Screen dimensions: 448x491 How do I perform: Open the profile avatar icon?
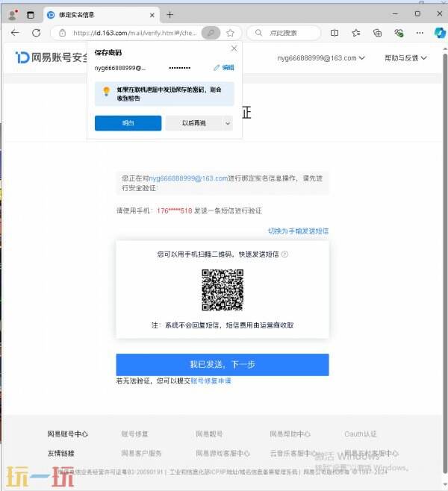(12, 15)
